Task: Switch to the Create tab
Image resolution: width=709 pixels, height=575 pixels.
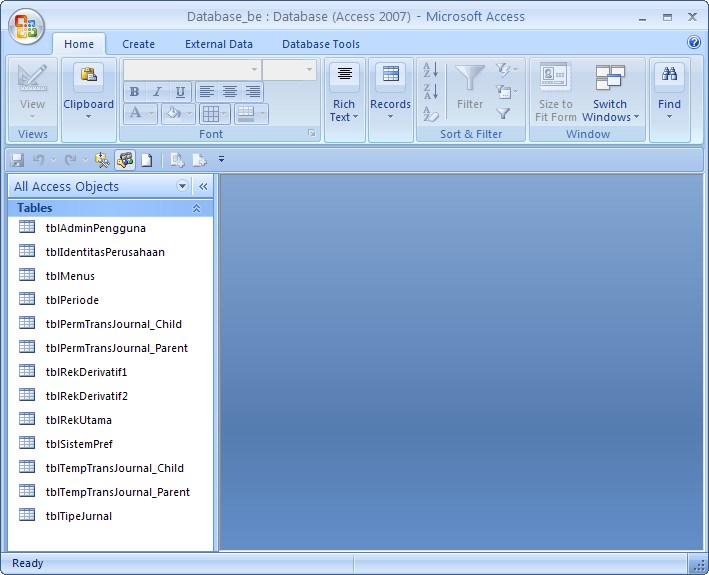Action: point(138,44)
